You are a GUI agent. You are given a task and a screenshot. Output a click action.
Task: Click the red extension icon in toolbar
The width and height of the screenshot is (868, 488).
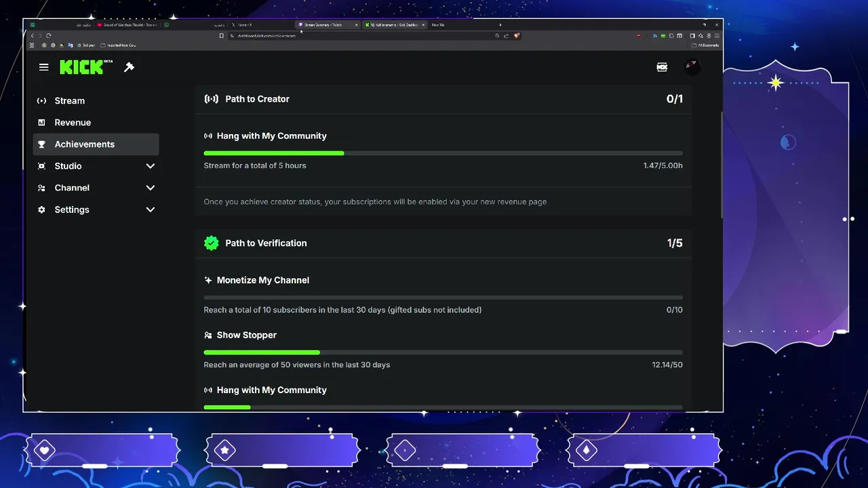coord(639,35)
